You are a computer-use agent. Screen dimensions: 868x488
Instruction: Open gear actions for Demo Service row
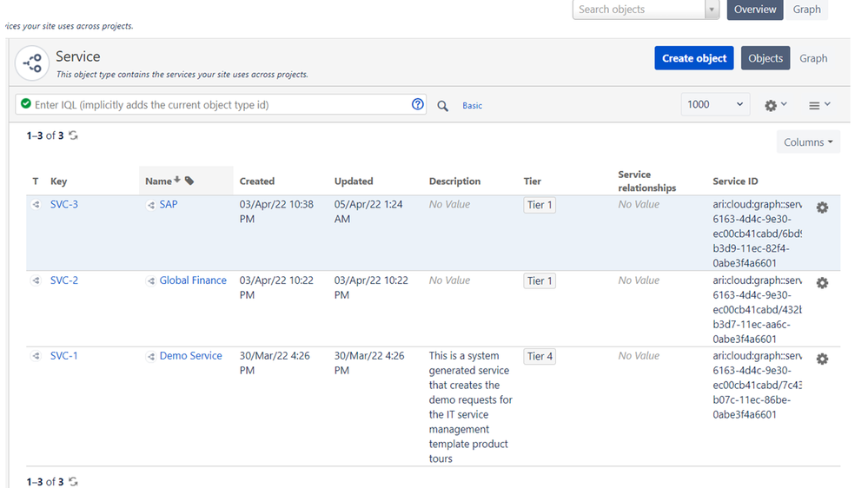pos(823,359)
